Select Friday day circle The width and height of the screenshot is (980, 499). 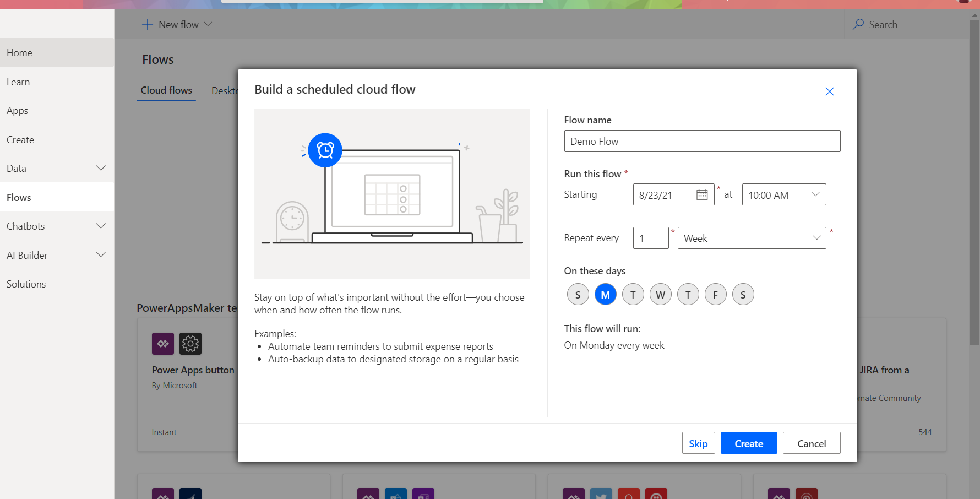click(x=715, y=295)
